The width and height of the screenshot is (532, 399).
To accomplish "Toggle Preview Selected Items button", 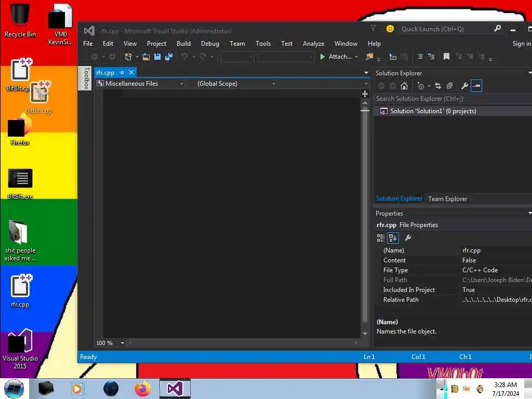I will (x=476, y=86).
